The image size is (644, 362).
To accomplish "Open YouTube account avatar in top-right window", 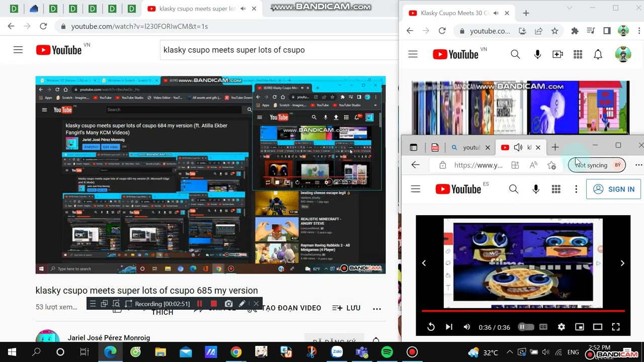I will (x=623, y=54).
